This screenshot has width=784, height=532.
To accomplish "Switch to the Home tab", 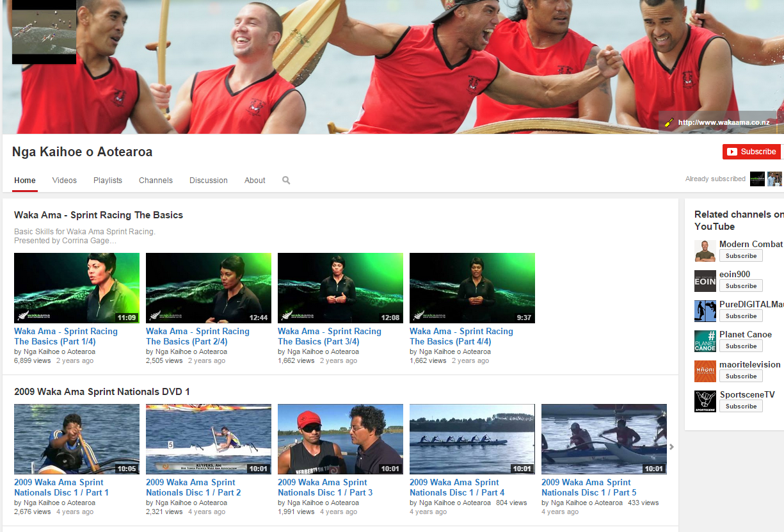I will [25, 181].
